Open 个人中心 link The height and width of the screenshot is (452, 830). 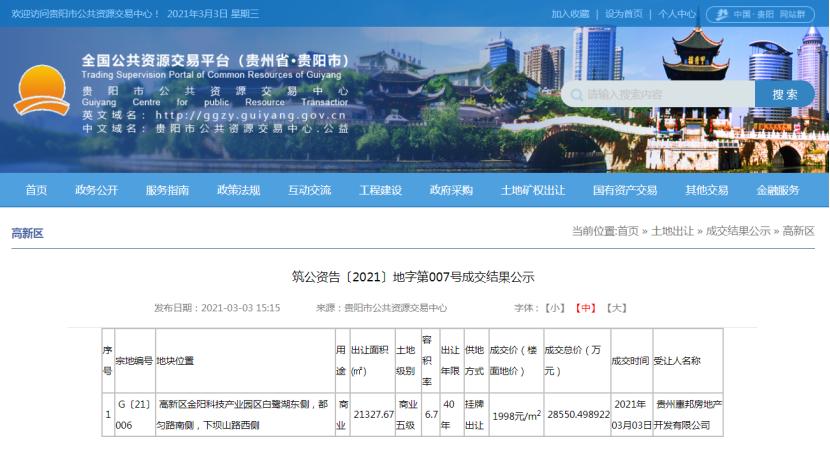pyautogui.click(x=676, y=14)
